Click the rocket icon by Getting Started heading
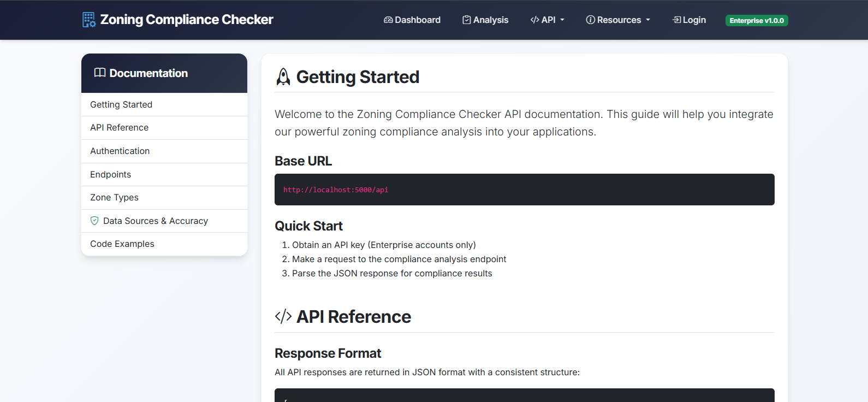This screenshot has width=868, height=402. point(283,77)
